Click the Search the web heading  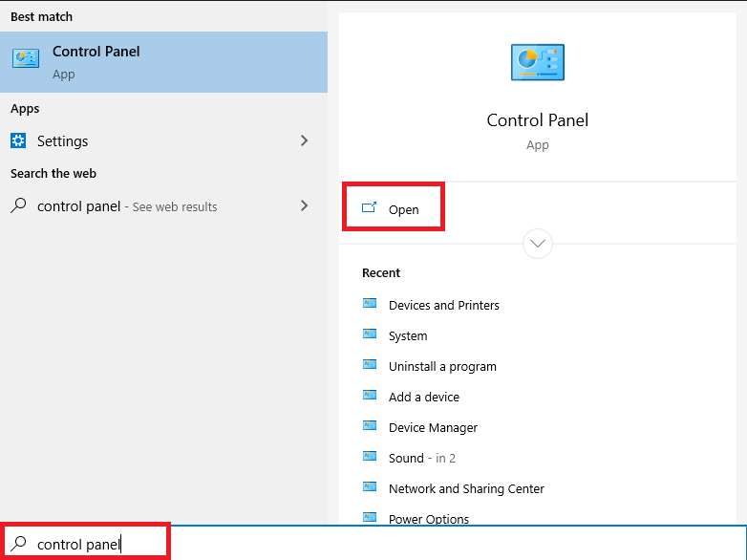[53, 174]
